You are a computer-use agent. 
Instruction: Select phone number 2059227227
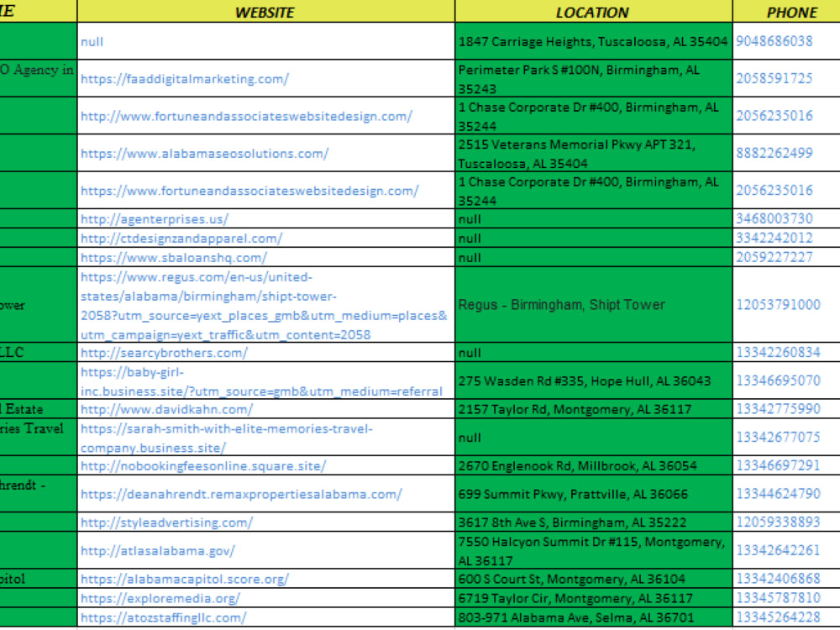pos(774,257)
